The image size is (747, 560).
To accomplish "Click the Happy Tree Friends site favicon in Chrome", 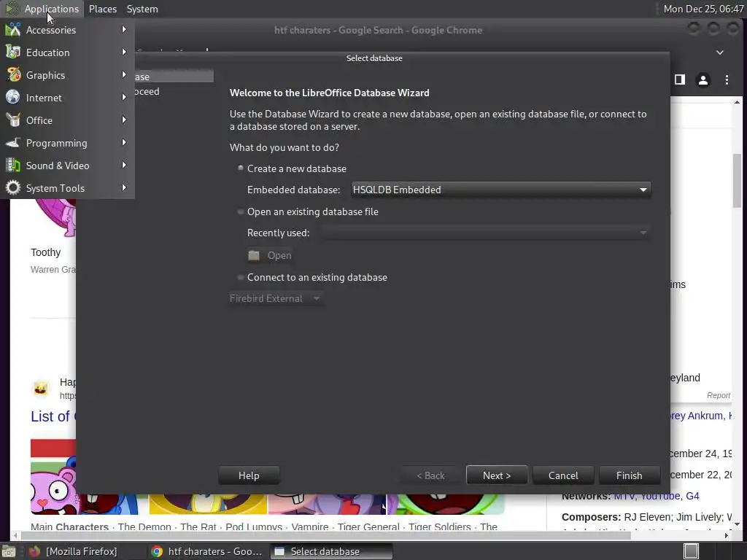I will click(x=41, y=389).
